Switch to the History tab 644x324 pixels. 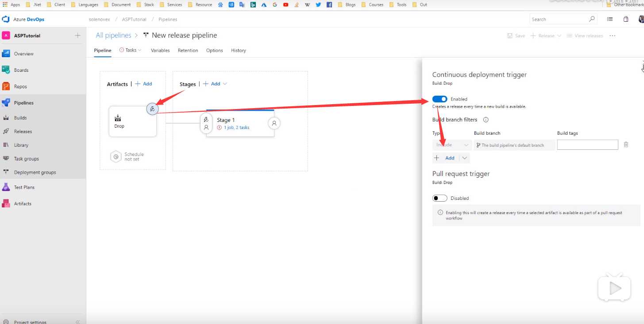[x=238, y=51]
